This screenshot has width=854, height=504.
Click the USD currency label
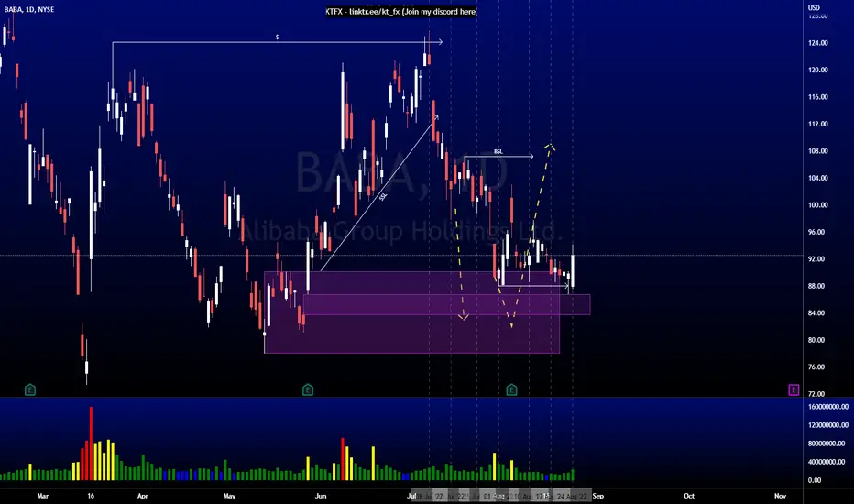click(814, 7)
